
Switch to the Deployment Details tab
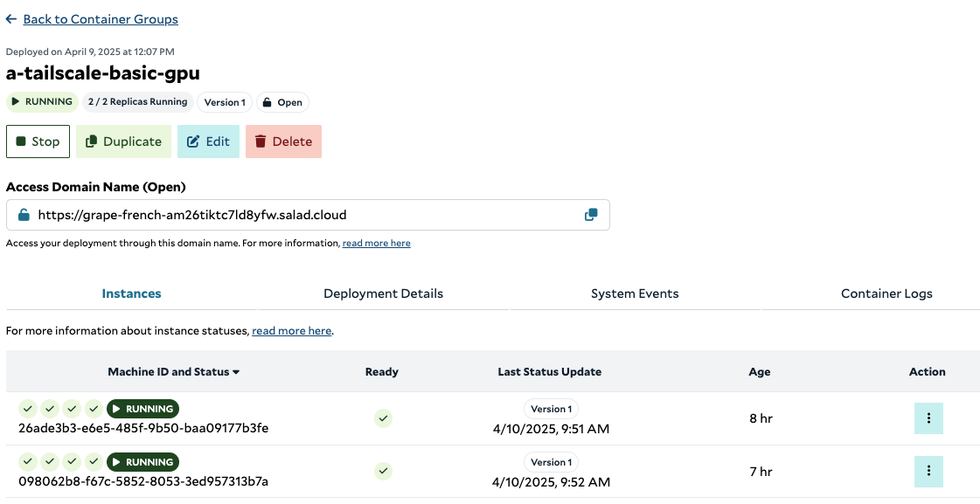pyautogui.click(x=383, y=293)
